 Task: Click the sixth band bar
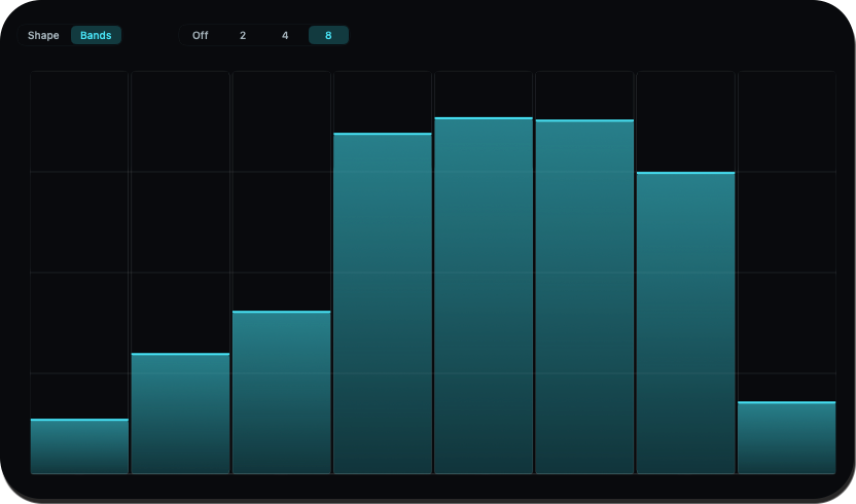point(585,297)
